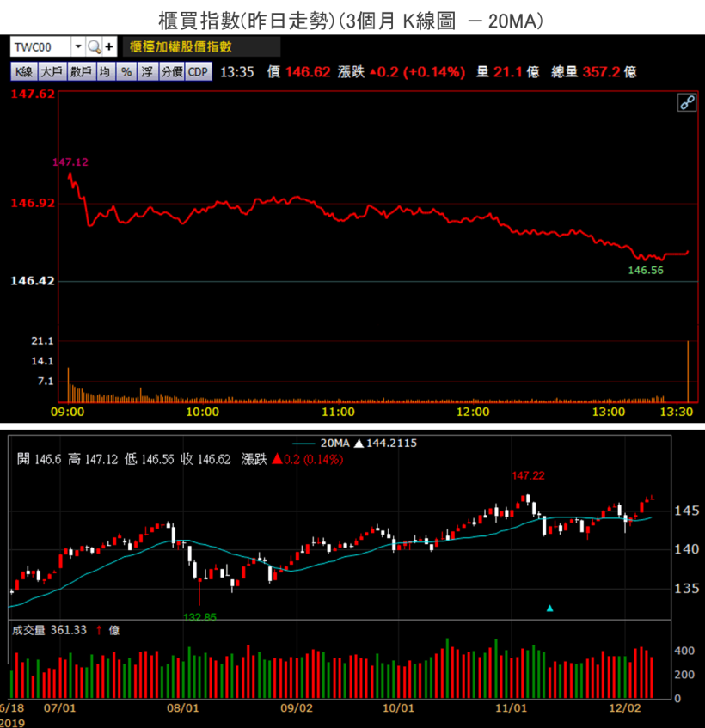Image resolution: width=705 pixels, height=728 pixels.
Task: Click the 11:00 time axis label
Action: pyautogui.click(x=338, y=412)
